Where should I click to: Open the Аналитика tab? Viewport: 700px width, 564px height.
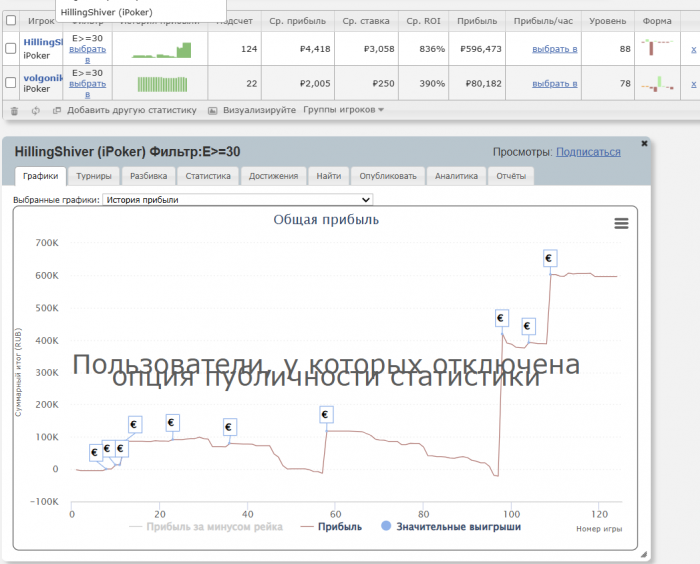pyautogui.click(x=456, y=176)
